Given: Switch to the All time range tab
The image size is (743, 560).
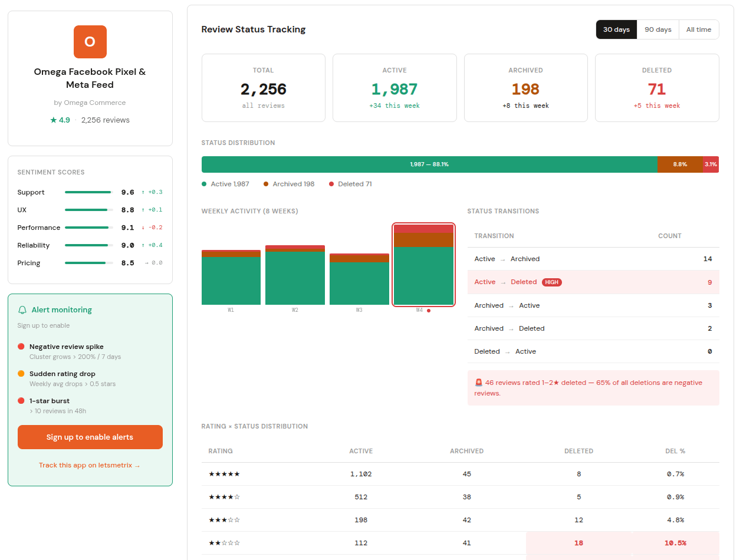Looking at the screenshot, I should pyautogui.click(x=699, y=29).
